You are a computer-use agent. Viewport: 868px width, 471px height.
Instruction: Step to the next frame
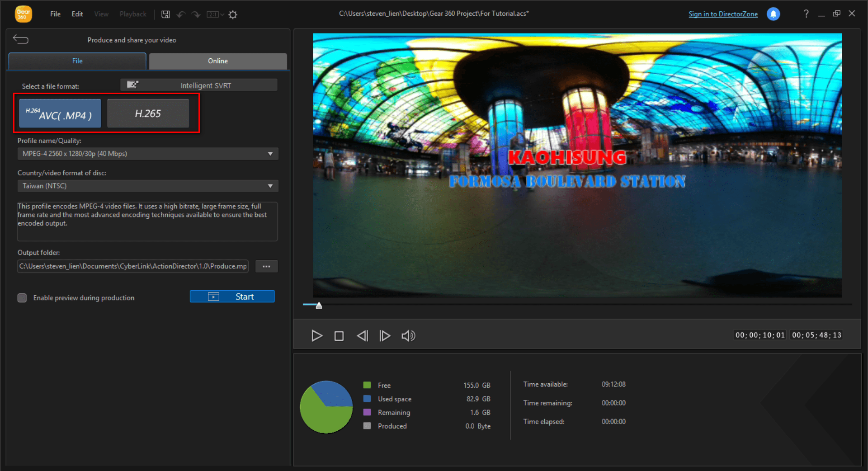coord(385,335)
